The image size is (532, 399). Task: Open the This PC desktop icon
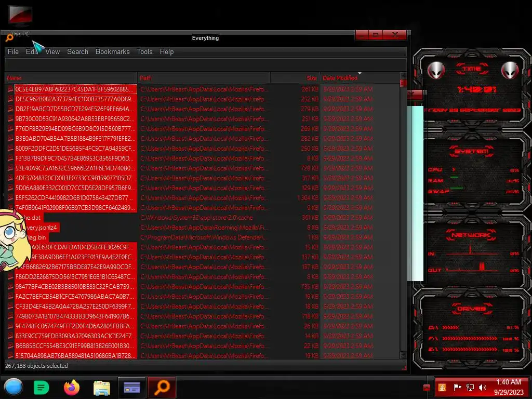(20, 19)
